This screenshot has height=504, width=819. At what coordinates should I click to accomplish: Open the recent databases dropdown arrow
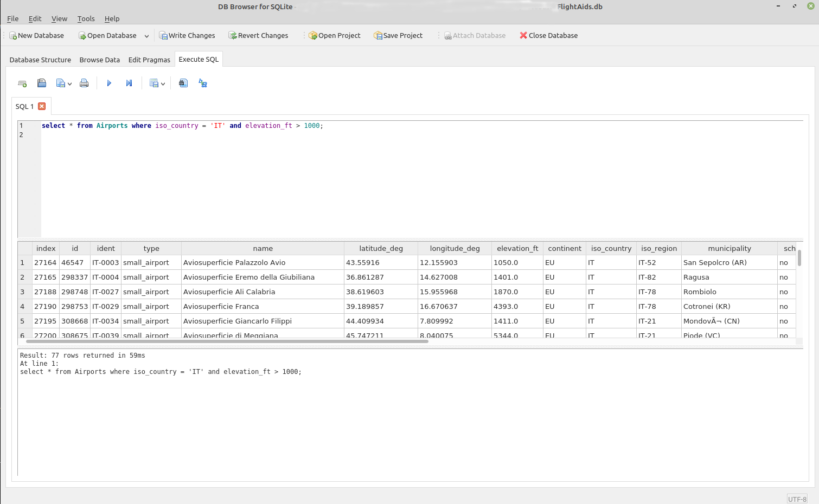coord(146,36)
